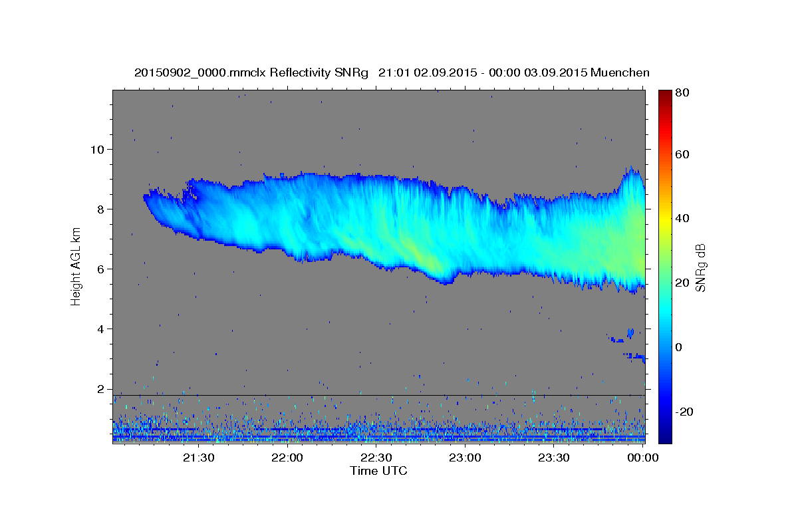Click the height tick label 6
The width and height of the screenshot is (798, 532).
click(101, 269)
